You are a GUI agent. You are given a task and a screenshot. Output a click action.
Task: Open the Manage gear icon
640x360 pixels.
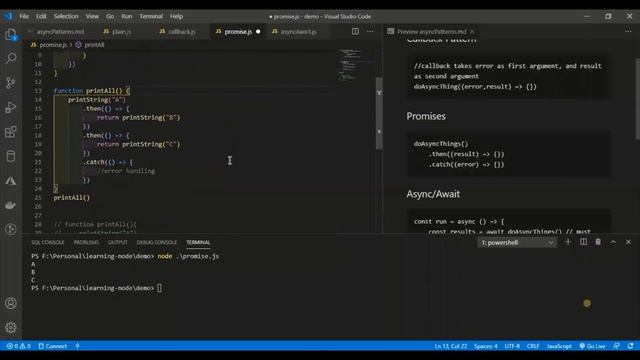click(11, 327)
